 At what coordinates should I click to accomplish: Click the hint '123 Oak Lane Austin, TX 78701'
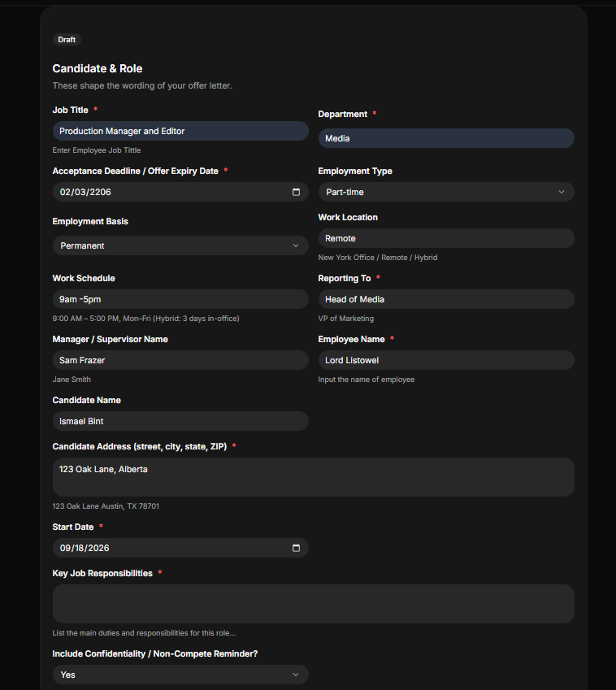click(x=106, y=506)
